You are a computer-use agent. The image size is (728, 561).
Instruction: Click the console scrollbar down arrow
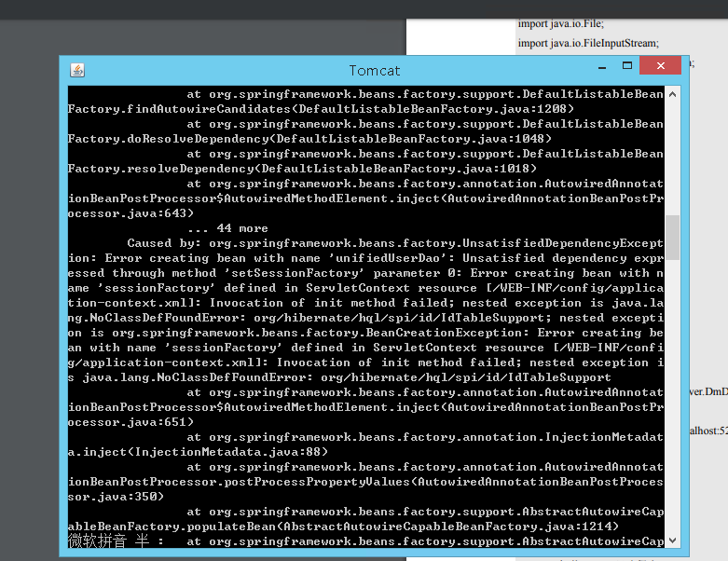coord(672,540)
